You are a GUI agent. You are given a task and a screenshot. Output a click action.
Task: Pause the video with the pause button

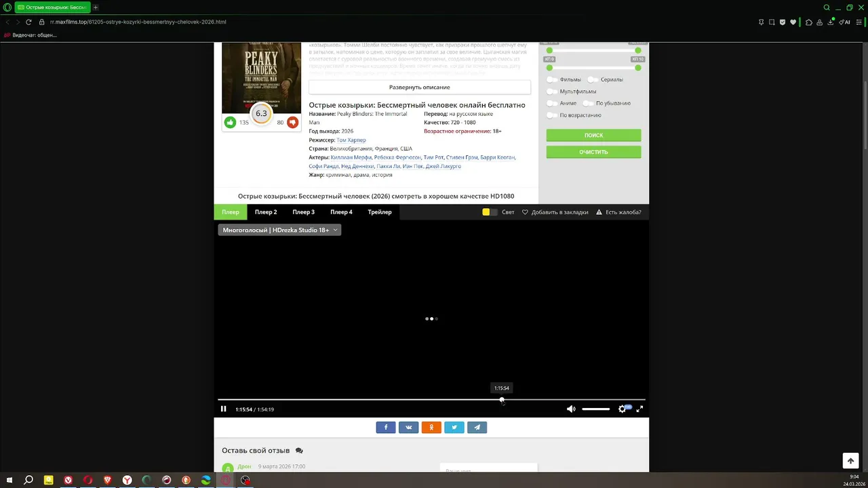point(223,409)
